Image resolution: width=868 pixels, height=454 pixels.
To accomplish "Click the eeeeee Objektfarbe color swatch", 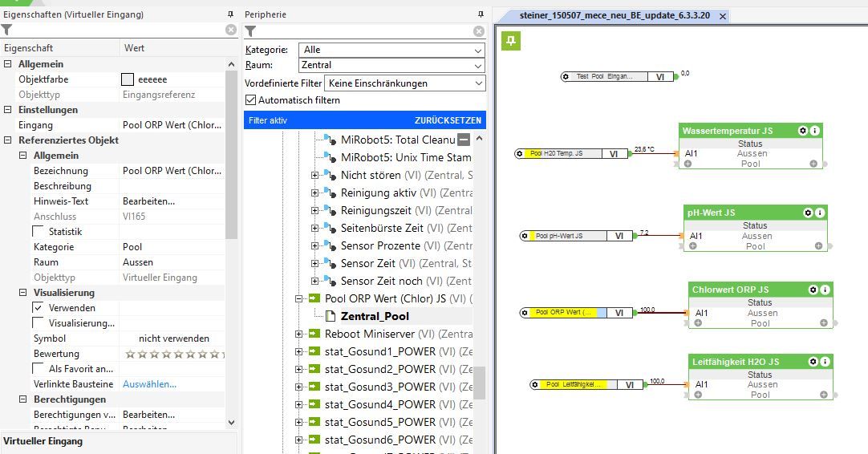I will click(128, 79).
